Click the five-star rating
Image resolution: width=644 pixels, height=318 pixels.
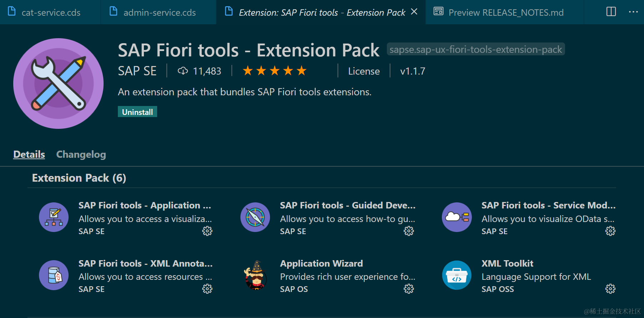(x=274, y=71)
